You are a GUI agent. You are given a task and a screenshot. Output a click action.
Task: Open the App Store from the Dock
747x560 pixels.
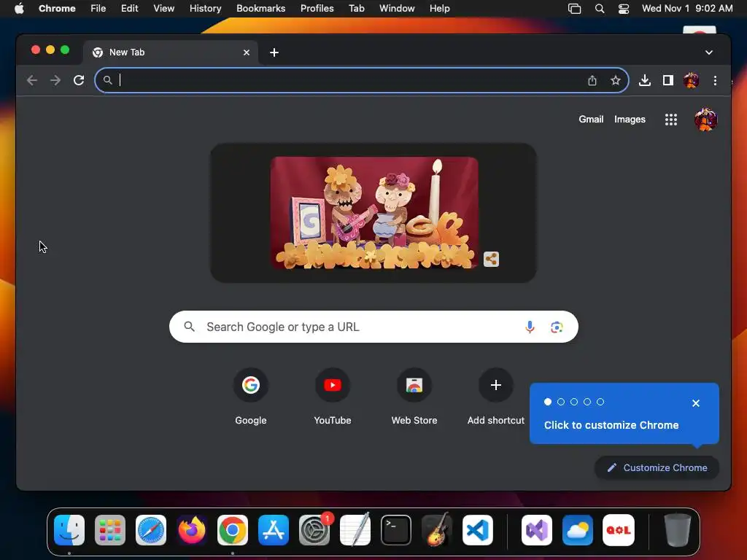click(x=274, y=530)
